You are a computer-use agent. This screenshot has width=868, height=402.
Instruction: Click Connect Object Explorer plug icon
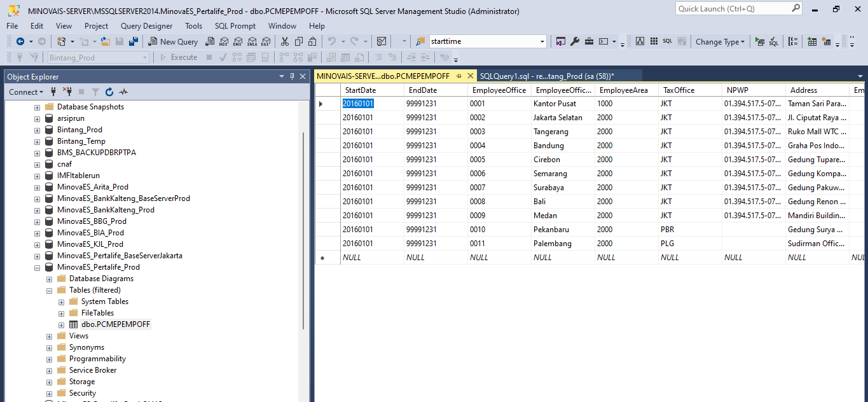[x=53, y=92]
